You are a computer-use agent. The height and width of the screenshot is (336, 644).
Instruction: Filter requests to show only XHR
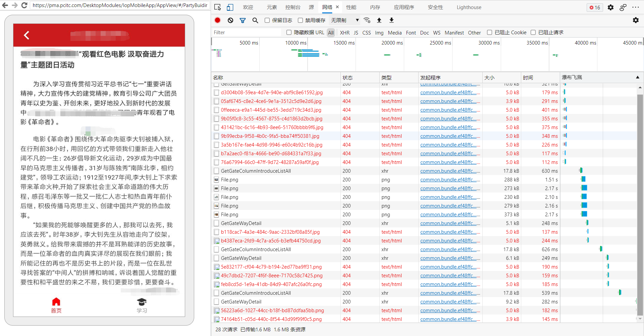tap(344, 32)
